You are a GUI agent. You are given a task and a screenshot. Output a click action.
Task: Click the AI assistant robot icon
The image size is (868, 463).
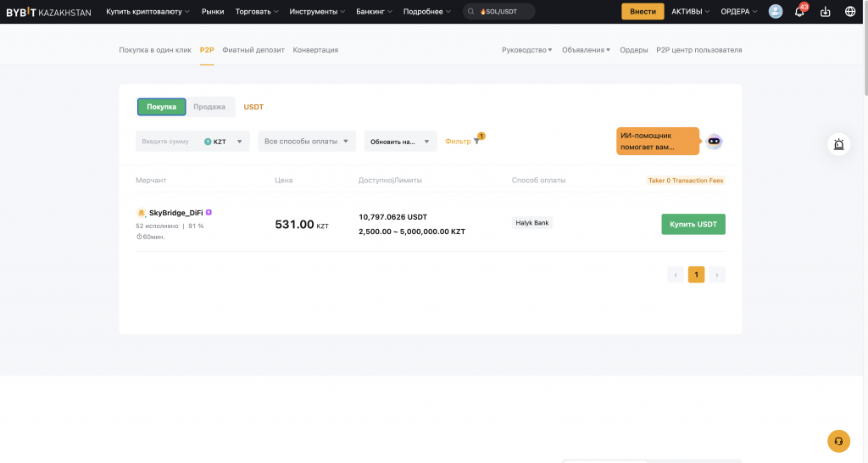coord(714,141)
